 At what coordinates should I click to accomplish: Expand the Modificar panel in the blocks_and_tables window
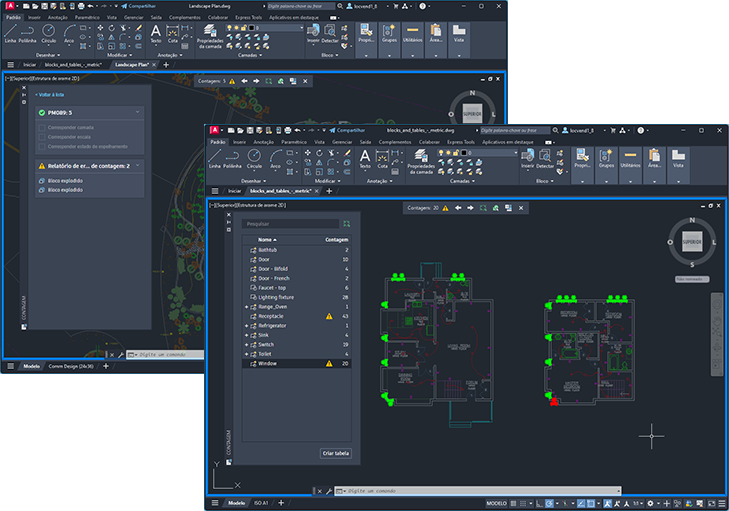(x=327, y=181)
